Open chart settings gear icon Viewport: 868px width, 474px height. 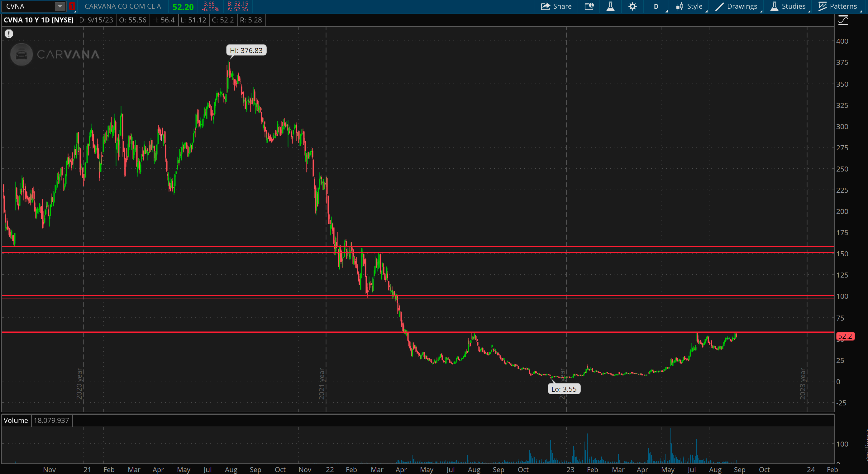pos(632,7)
